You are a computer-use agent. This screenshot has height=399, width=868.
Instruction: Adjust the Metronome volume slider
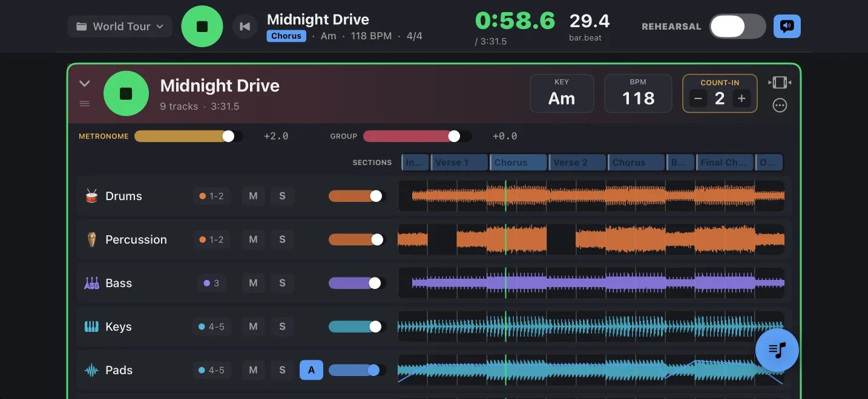click(188, 137)
